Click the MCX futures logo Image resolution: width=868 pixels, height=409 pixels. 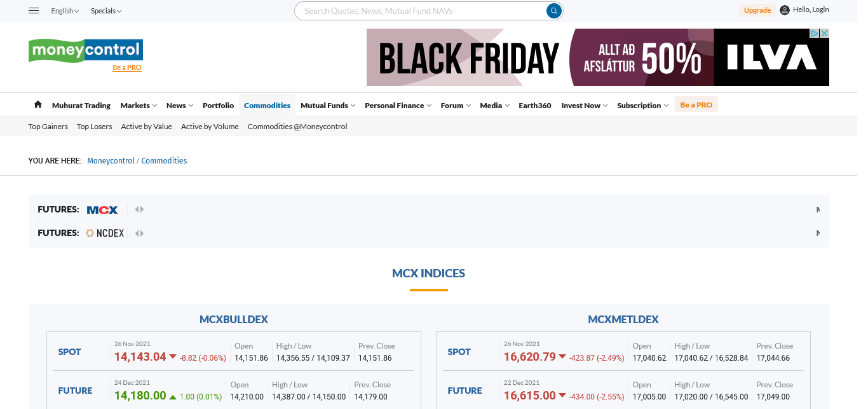pos(102,209)
